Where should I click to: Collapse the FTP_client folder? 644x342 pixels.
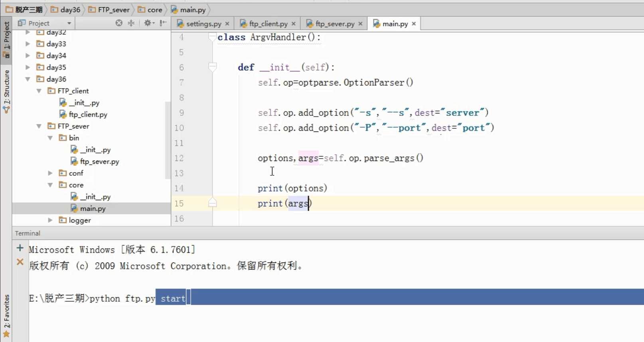[x=39, y=91]
